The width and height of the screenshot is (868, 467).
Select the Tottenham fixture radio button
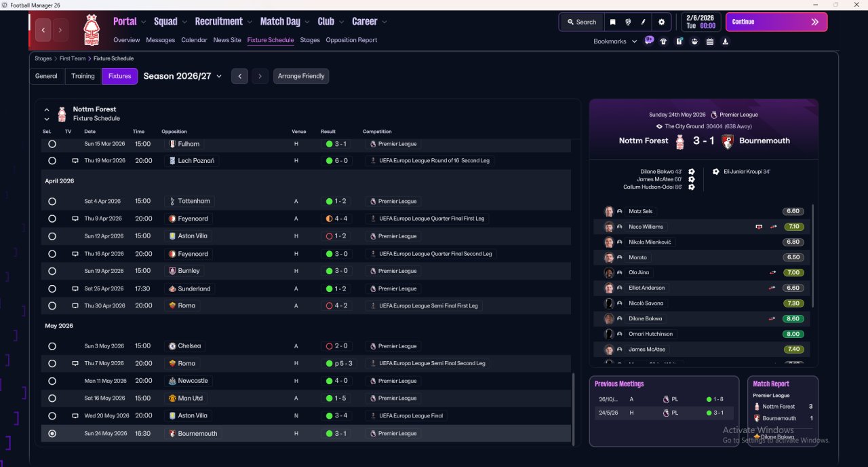tap(52, 202)
